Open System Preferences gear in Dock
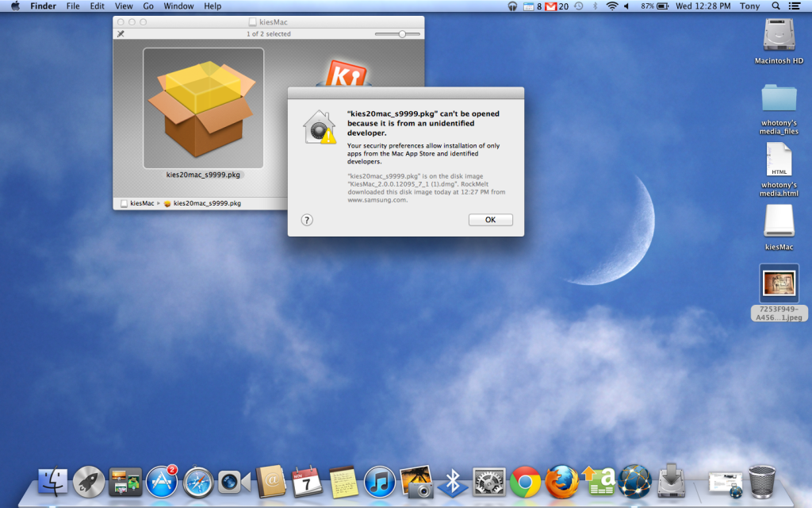Image resolution: width=812 pixels, height=508 pixels. point(488,482)
